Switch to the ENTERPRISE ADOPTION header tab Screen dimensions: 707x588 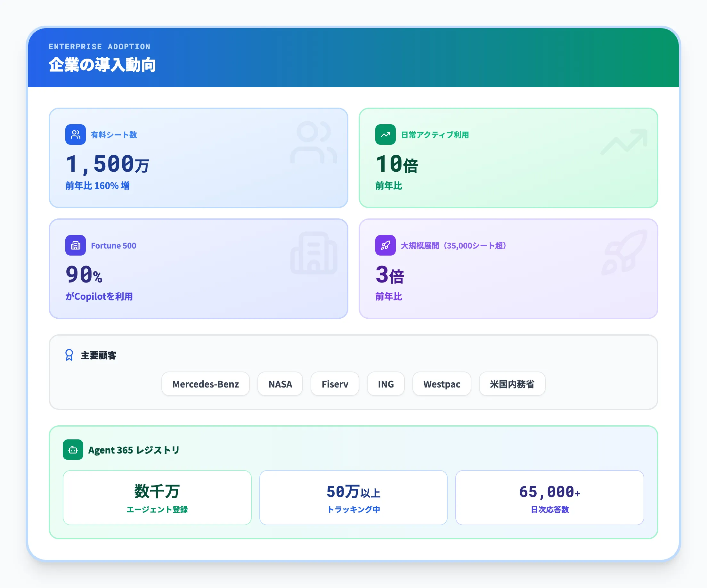(100, 46)
